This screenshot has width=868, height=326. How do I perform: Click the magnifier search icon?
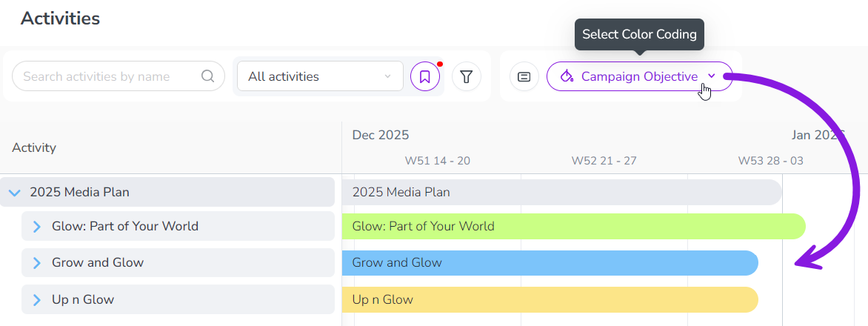point(208,76)
